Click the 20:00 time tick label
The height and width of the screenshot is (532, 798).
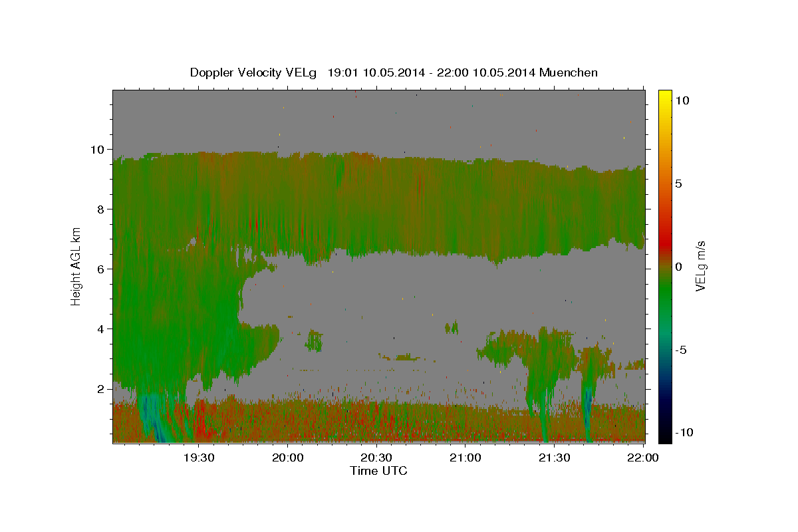point(288,458)
